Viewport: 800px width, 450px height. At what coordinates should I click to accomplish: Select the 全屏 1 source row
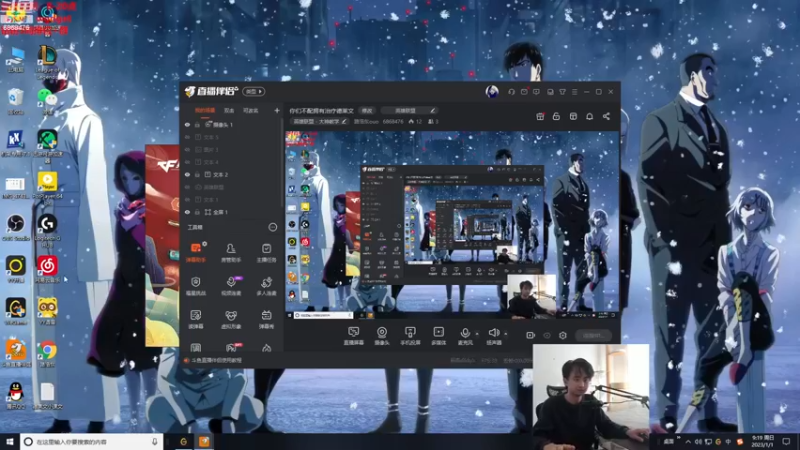pos(232,212)
